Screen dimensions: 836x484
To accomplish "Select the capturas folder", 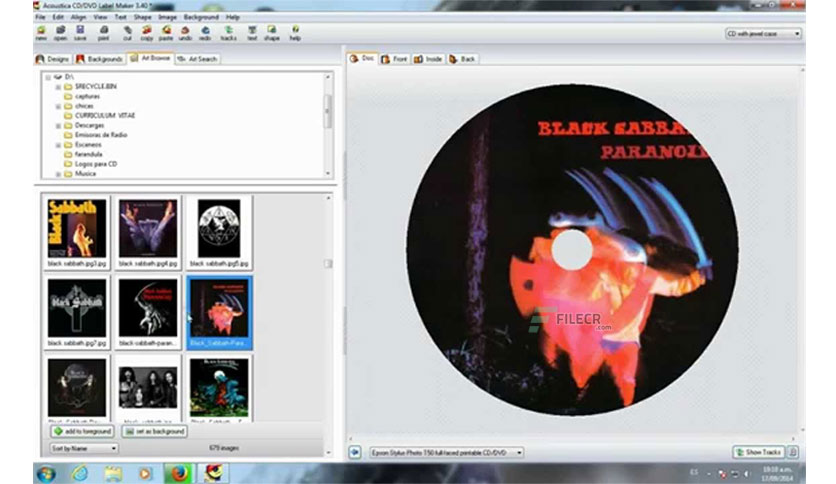I will pyautogui.click(x=87, y=96).
